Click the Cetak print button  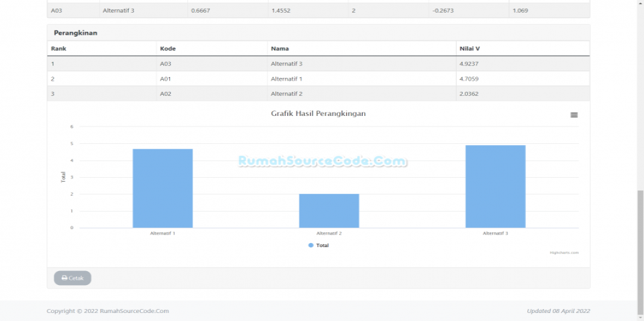[72, 278]
